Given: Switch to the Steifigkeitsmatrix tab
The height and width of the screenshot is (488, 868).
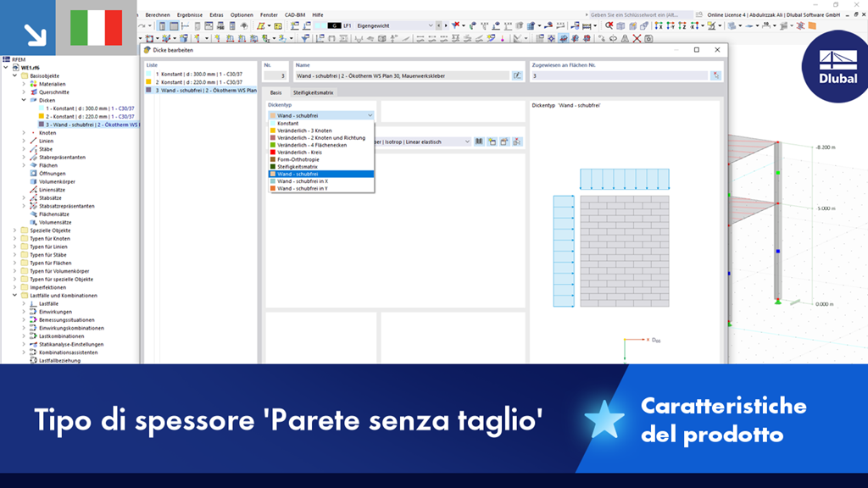Looking at the screenshot, I should pyautogui.click(x=314, y=91).
